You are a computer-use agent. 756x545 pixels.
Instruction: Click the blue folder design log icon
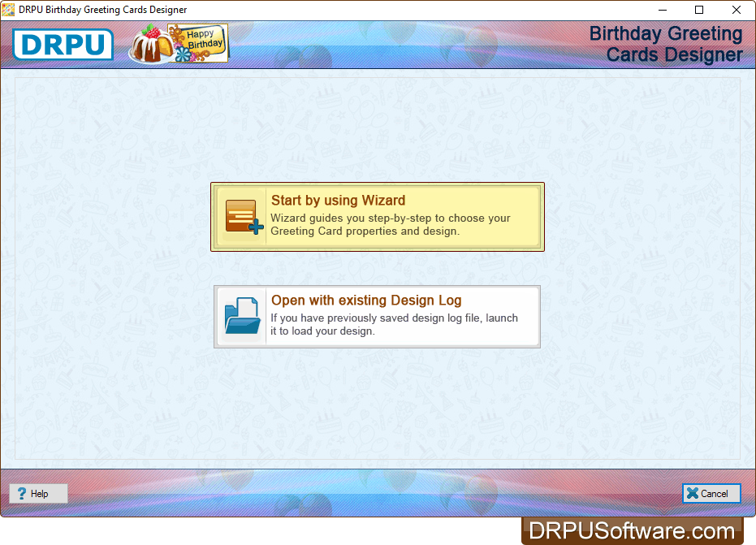click(x=243, y=317)
